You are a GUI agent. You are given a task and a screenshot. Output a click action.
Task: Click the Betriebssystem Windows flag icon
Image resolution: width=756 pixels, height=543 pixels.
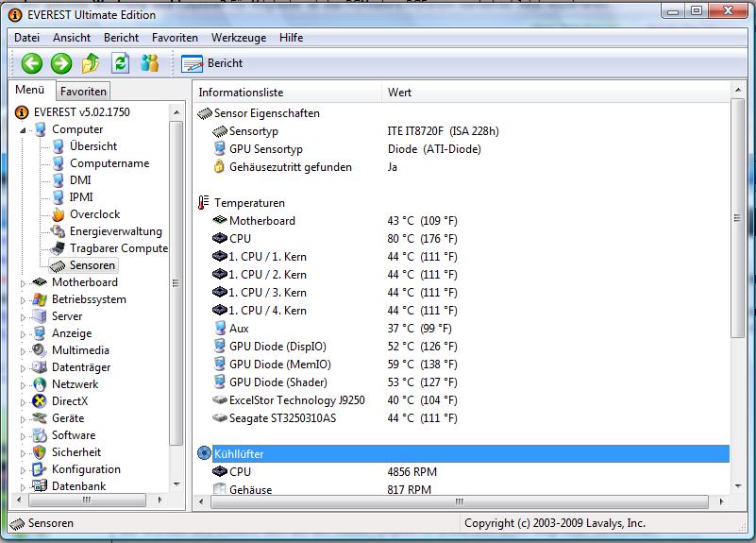tap(39, 299)
